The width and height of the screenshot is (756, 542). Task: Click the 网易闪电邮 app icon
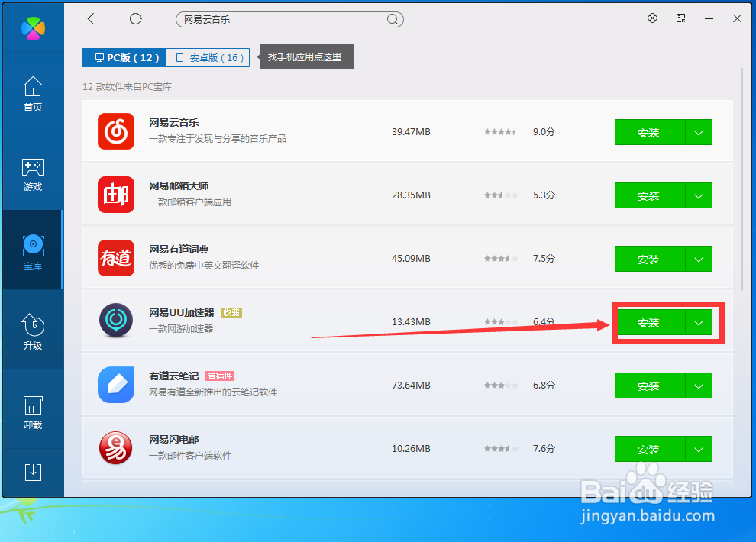pos(116,448)
